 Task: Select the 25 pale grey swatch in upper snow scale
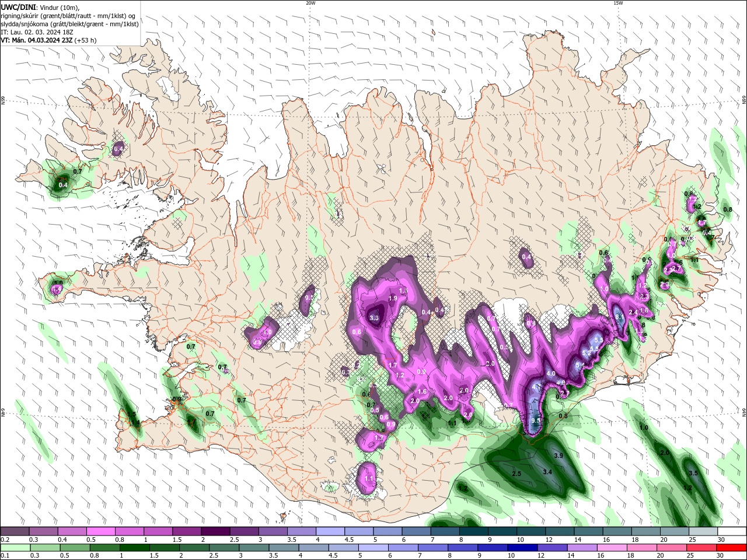pos(703,531)
